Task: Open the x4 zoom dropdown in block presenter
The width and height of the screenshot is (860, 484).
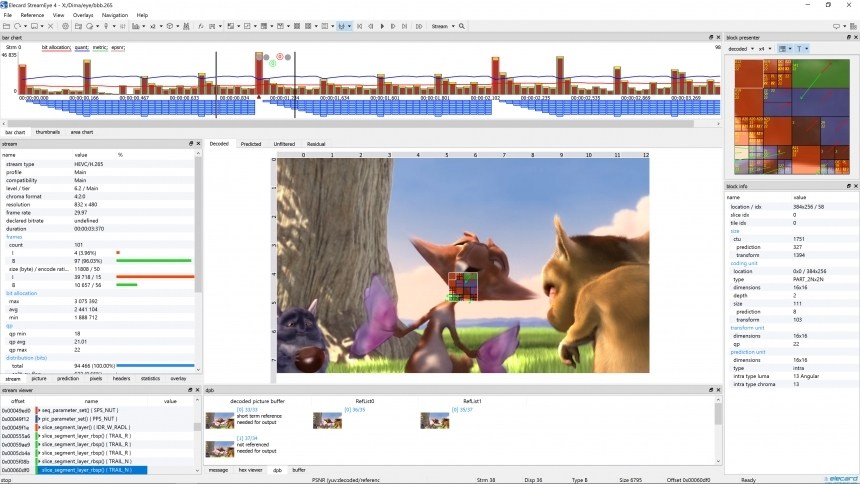Action: pos(764,48)
